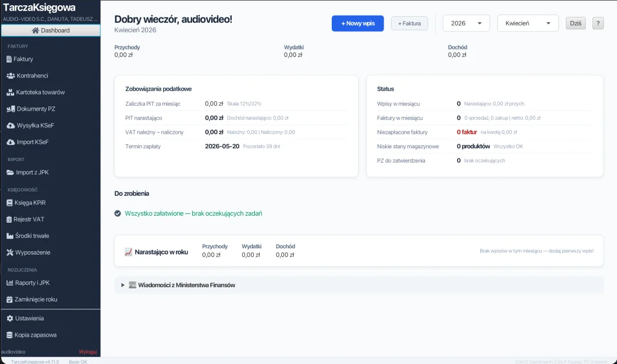Create a new entry with Nowy wpis
The height and width of the screenshot is (364, 617).
click(x=357, y=23)
